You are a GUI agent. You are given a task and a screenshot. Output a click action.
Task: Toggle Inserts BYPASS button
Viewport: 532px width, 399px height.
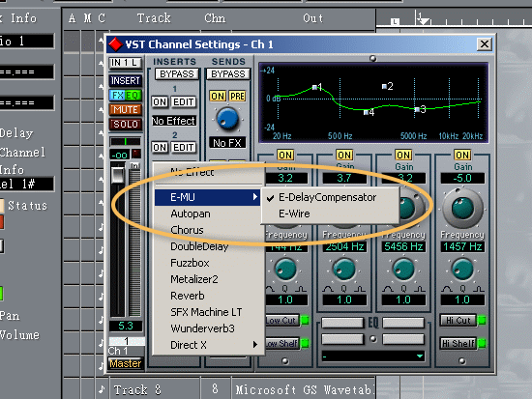pos(177,73)
